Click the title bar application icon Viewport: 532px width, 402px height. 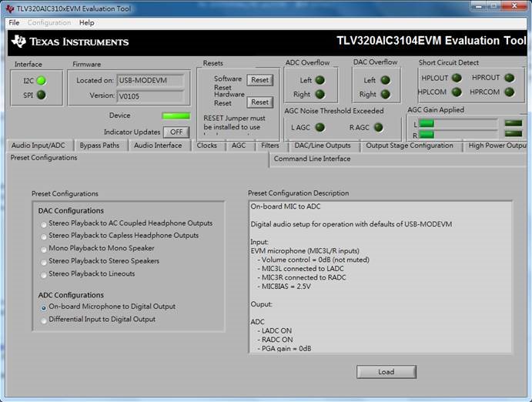tap(10, 8)
